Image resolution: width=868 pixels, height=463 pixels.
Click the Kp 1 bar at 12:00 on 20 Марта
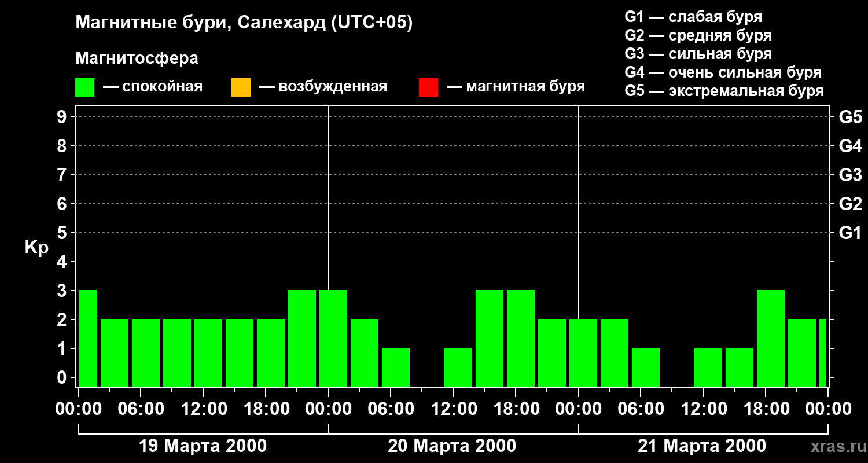tap(458, 367)
